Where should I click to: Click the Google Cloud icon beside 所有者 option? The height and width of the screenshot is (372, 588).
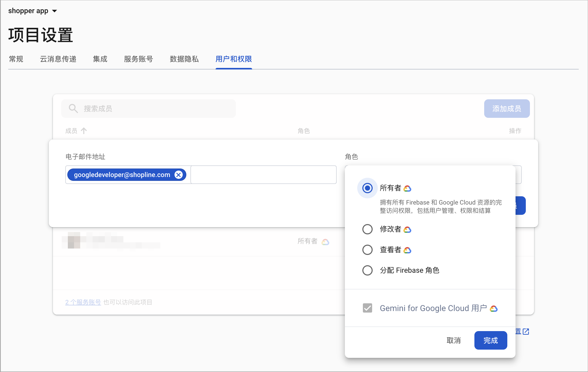(407, 189)
